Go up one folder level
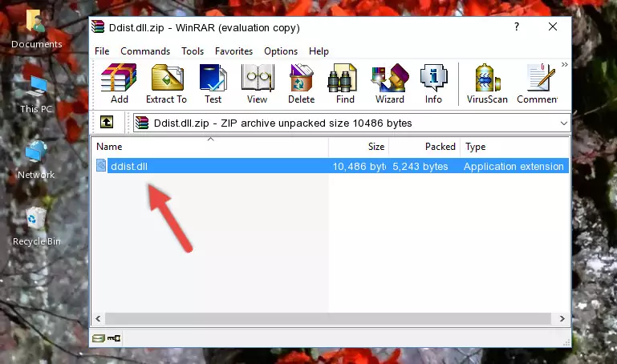Image resolution: width=617 pixels, height=364 pixels. (106, 122)
